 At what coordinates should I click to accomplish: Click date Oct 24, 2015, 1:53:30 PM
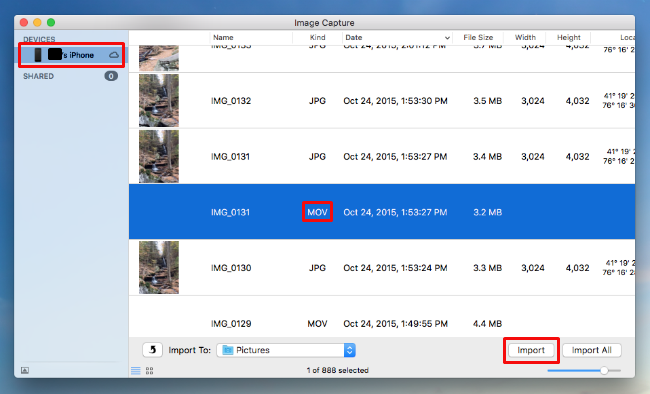pos(395,101)
